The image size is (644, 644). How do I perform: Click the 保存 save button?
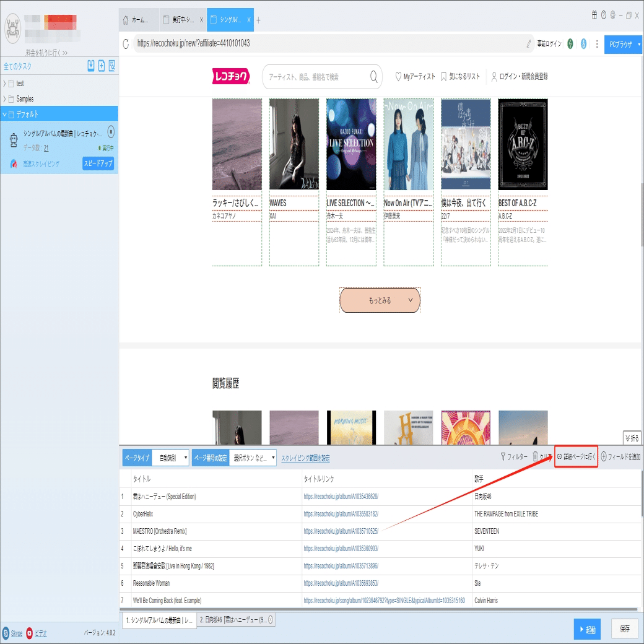click(x=625, y=629)
